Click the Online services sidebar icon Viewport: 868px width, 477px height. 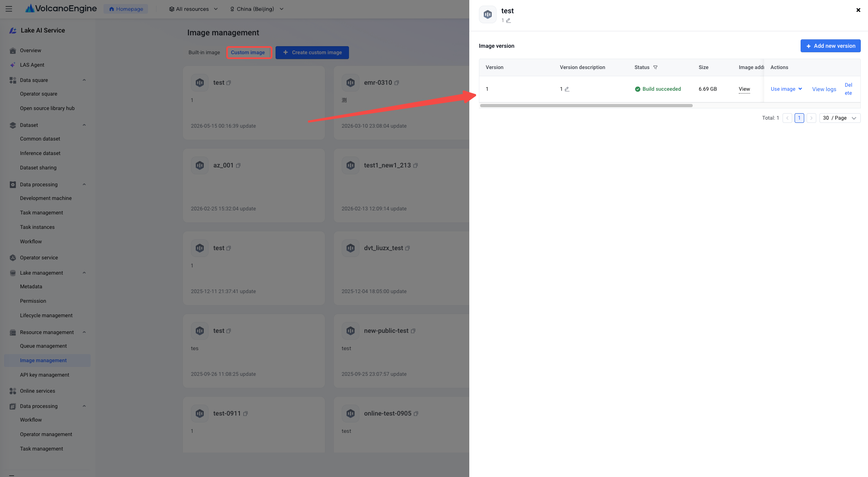pyautogui.click(x=13, y=391)
